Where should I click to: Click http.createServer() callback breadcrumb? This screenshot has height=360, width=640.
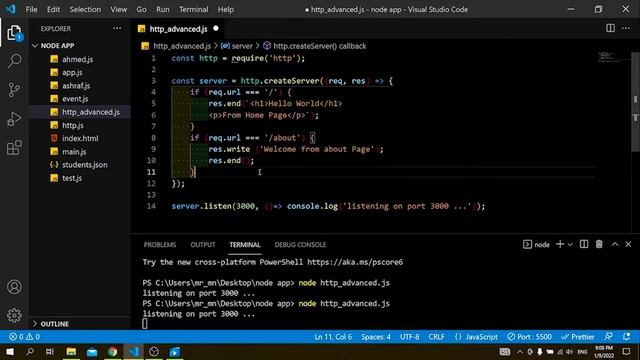coord(314,46)
